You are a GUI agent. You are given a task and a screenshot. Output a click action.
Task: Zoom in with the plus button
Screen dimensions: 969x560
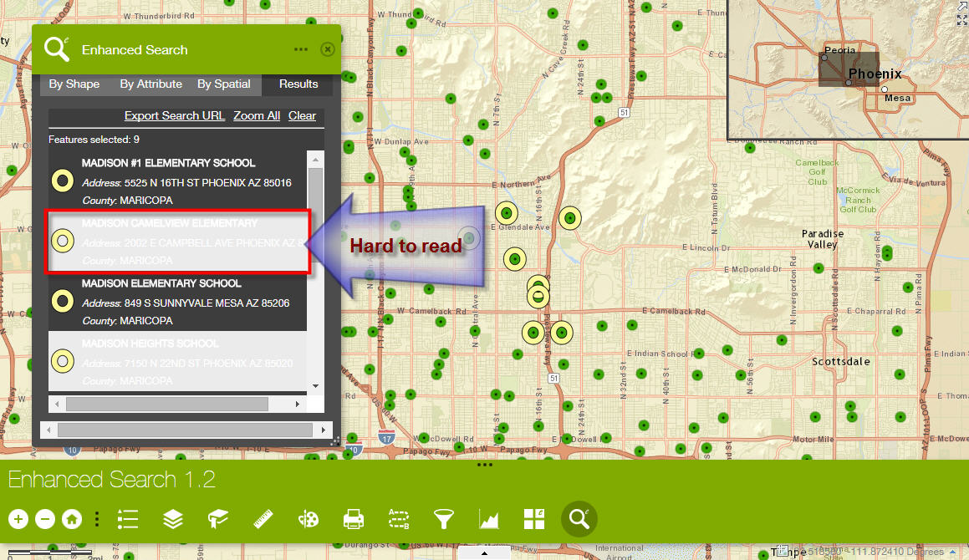(x=18, y=519)
